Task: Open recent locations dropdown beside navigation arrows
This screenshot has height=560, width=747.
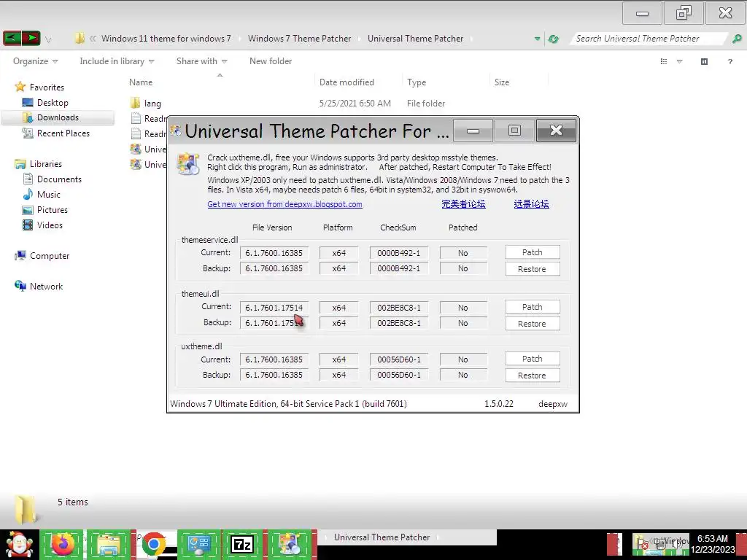Action: click(x=48, y=39)
